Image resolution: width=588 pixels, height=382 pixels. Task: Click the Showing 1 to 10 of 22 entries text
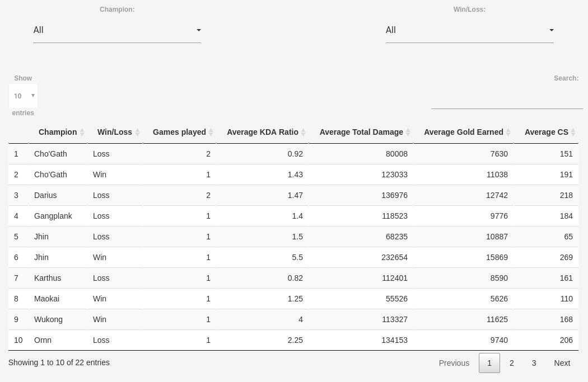pyautogui.click(x=59, y=362)
